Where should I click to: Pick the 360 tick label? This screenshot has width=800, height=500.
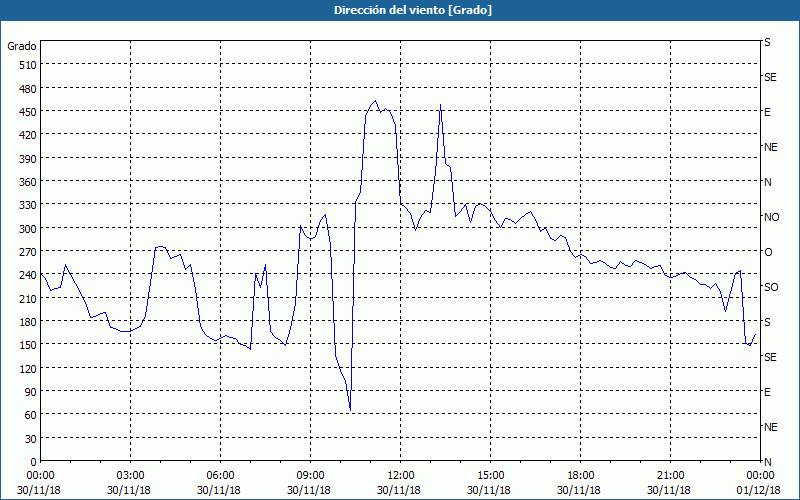(29, 182)
